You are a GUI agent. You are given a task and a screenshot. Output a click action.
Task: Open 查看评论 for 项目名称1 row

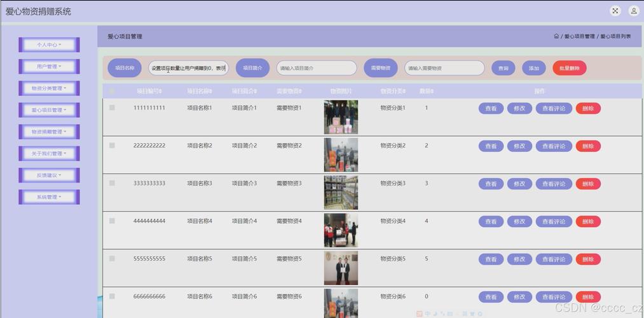[x=554, y=109]
